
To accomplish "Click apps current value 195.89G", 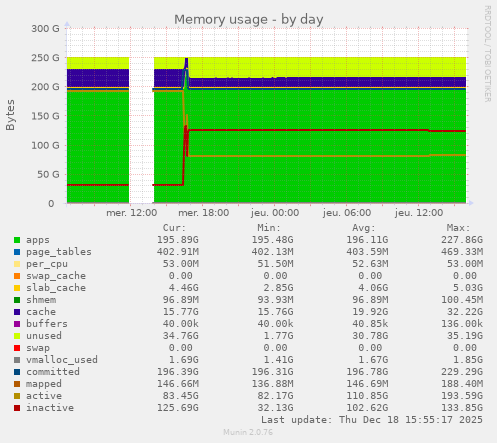I will tap(178, 240).
